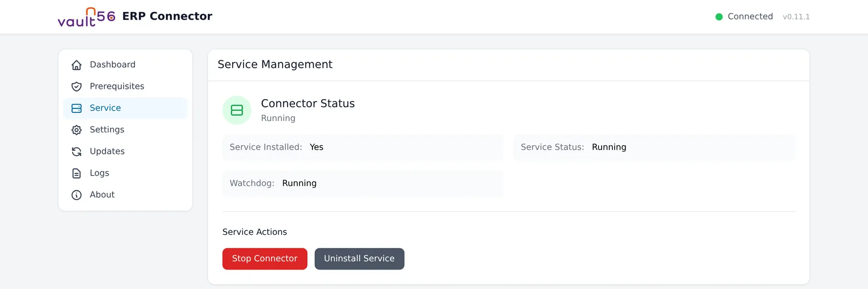Click the green Connector Status server icon
Image resolution: width=868 pixels, height=289 pixels.
pyautogui.click(x=237, y=110)
